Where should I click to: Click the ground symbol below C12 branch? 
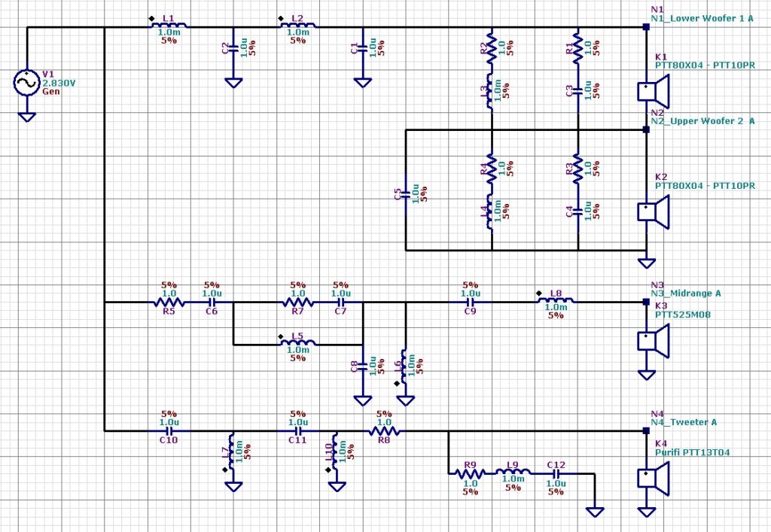click(x=595, y=512)
